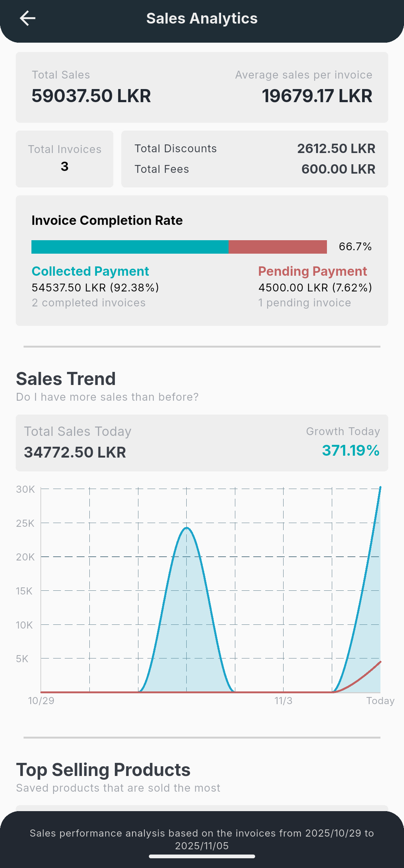
Task: Click the chart peak near 25K
Action: [187, 528]
